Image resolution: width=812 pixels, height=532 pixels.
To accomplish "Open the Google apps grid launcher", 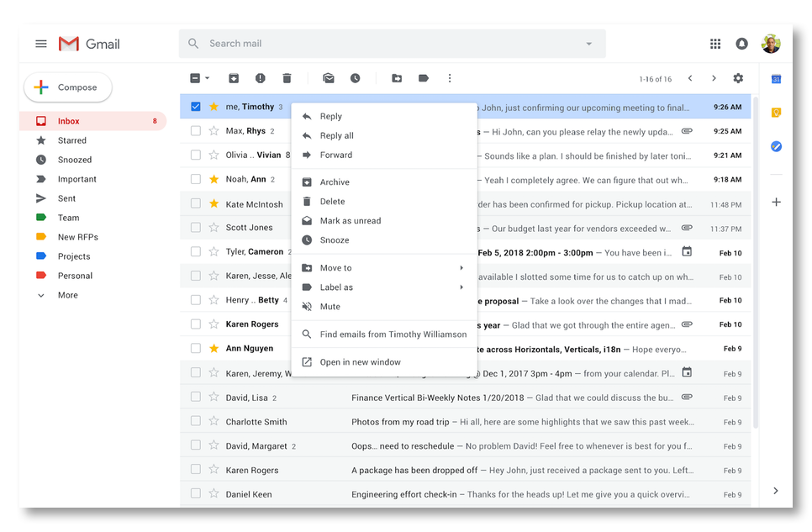I will 715,43.
